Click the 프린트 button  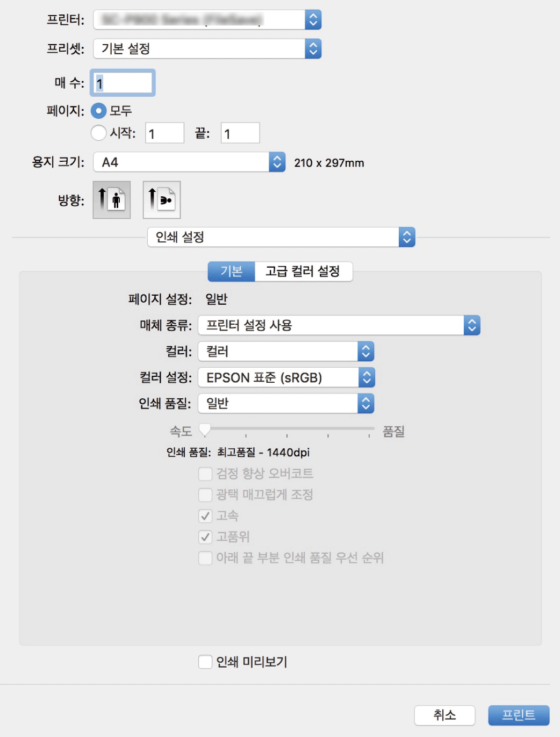coord(519,715)
